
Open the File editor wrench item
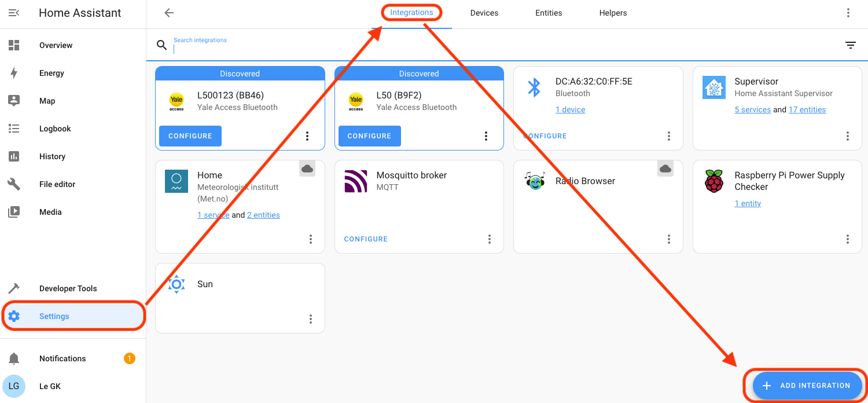pos(57,184)
